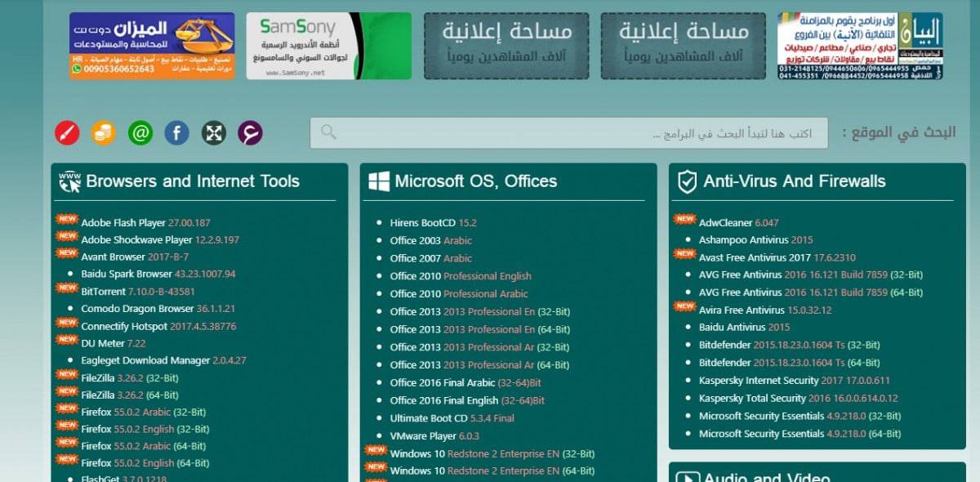Open Firefox 55.0.2 English (64-Bit)

pyautogui.click(x=145, y=463)
